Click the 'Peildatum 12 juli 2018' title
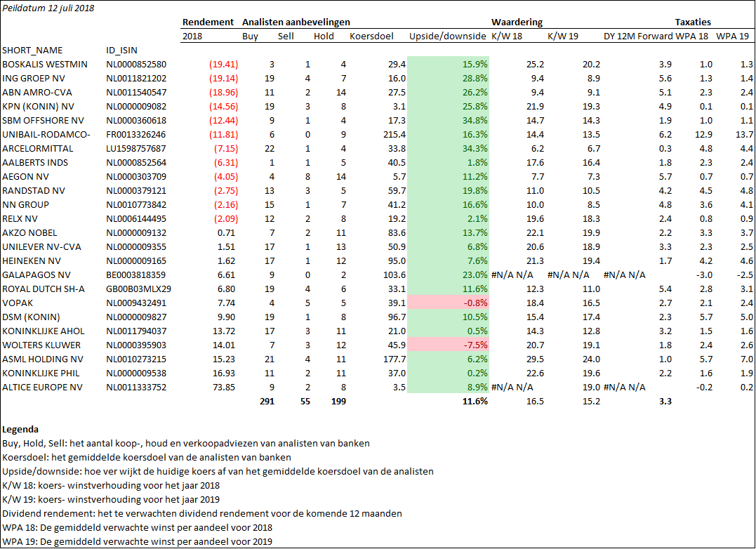The image size is (756, 549). (x=48, y=8)
